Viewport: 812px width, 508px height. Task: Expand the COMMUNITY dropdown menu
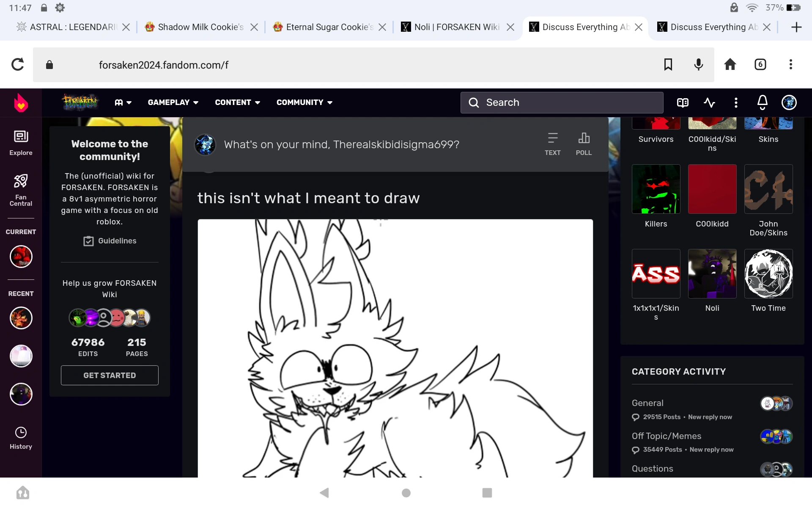pos(304,102)
